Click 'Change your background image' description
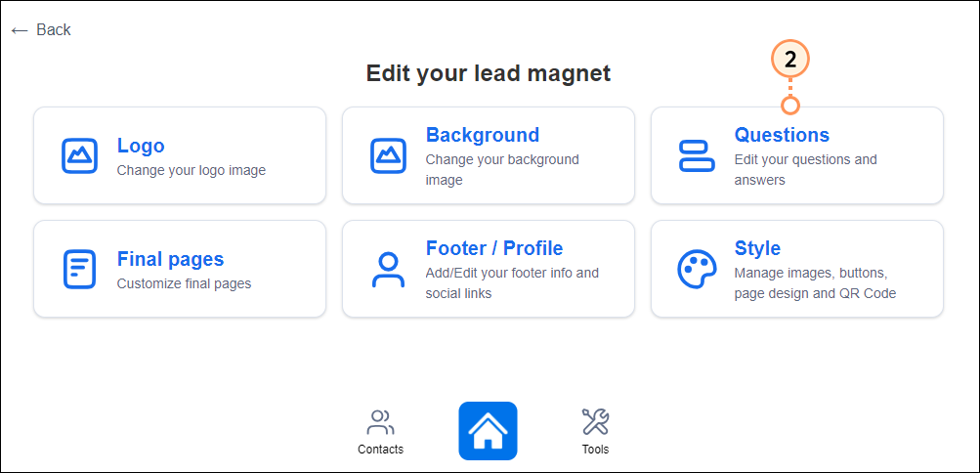980x473 pixels. coord(502,170)
